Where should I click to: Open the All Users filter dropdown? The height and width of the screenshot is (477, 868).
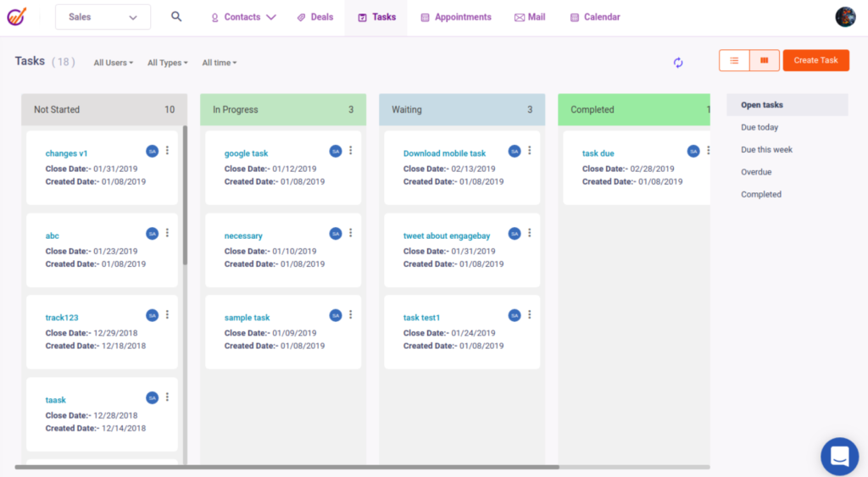[114, 63]
